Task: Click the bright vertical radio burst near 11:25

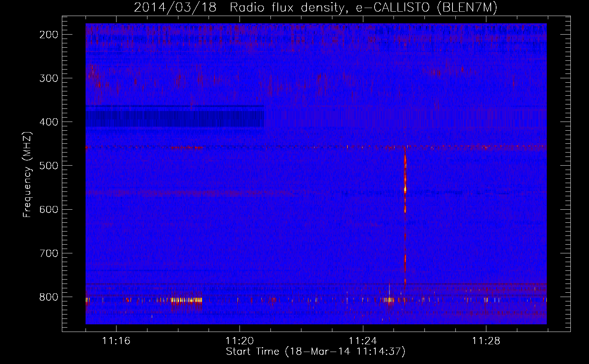Action: click(405, 215)
